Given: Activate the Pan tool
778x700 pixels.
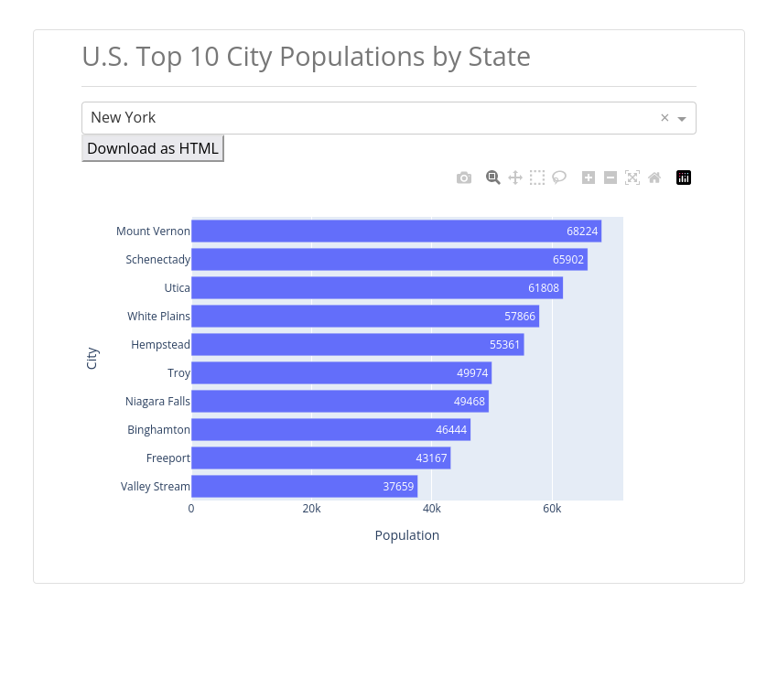Looking at the screenshot, I should (515, 178).
